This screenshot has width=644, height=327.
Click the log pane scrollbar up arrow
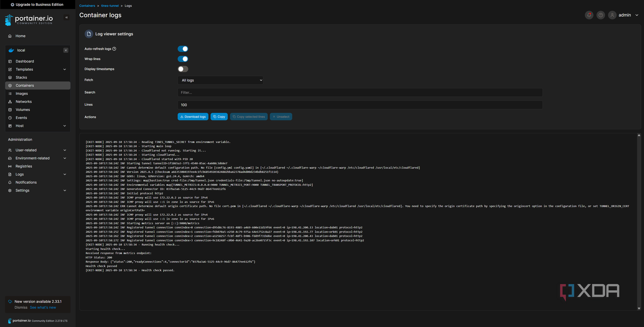[x=639, y=135]
